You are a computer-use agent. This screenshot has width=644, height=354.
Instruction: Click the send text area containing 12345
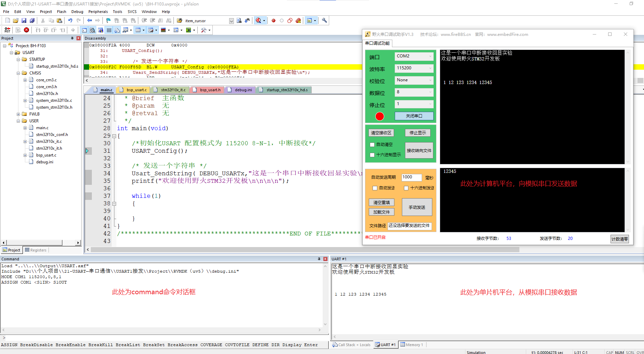pyautogui.click(x=532, y=200)
